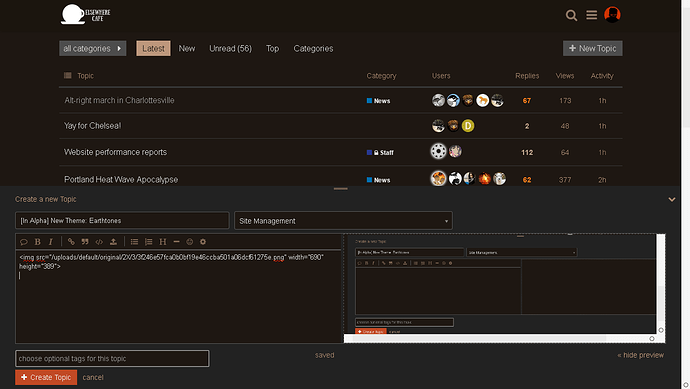The width and height of the screenshot is (690, 389).
Task: Click the composer resize grip handle
Action: tap(341, 189)
